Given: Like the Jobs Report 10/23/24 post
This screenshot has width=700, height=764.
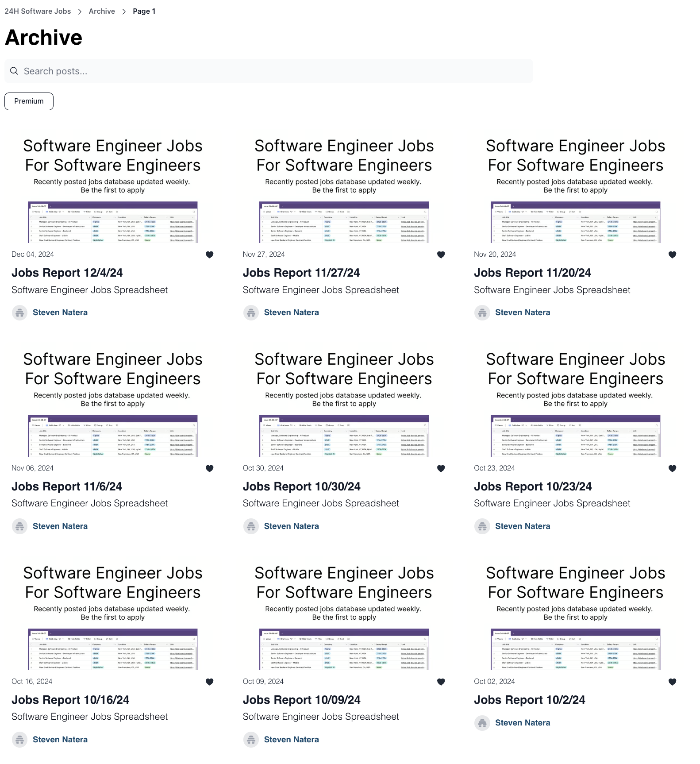Looking at the screenshot, I should click(x=672, y=468).
